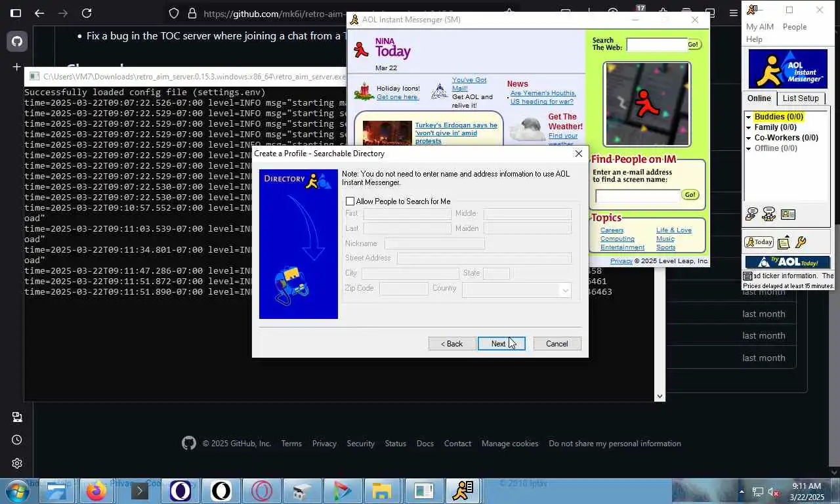Click the AIM running man taskbar icon
Viewport: 840px width, 504px height.
(463, 491)
